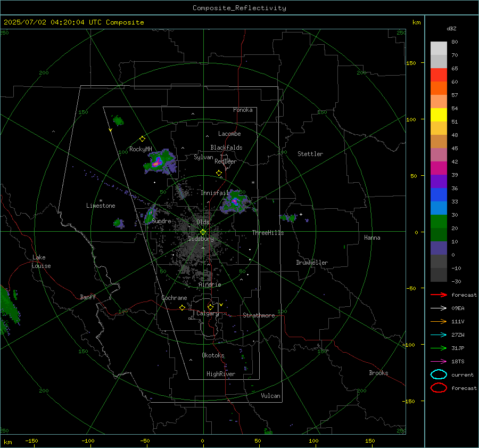
Task: Click the Limestone label
Action: click(101, 206)
